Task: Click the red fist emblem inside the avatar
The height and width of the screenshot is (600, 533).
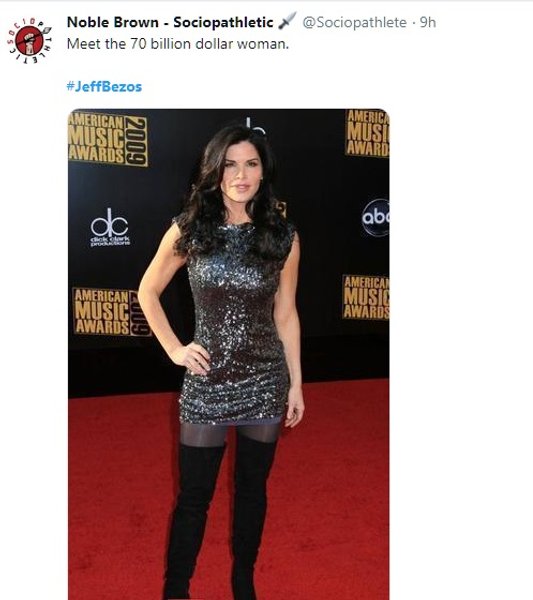Action: tap(29, 41)
